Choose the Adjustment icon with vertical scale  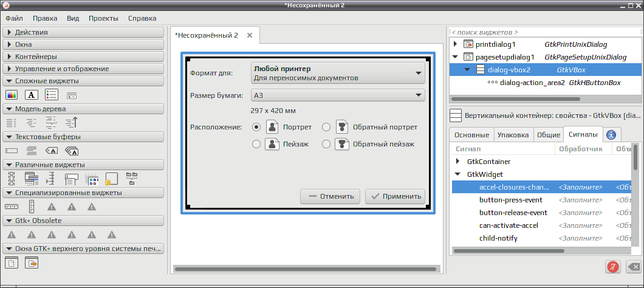click(52, 178)
